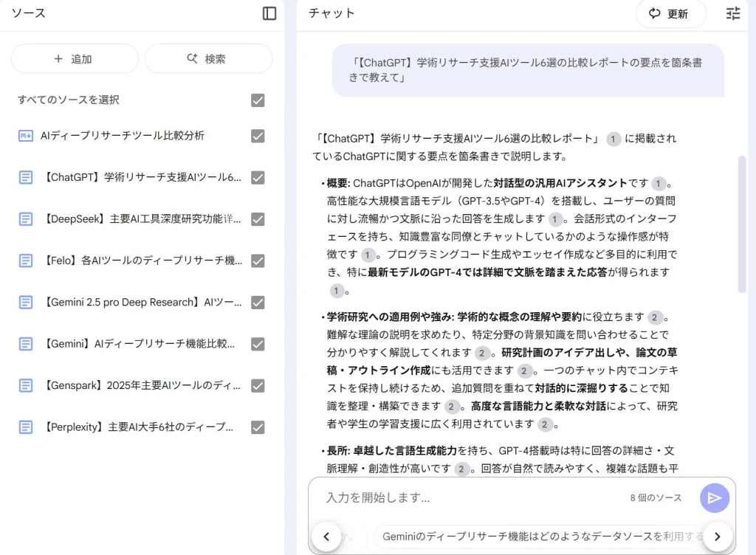The image size is (756, 555).
Task: Click the document icon of the 【ChatGPT】 source
Action: click(x=26, y=177)
